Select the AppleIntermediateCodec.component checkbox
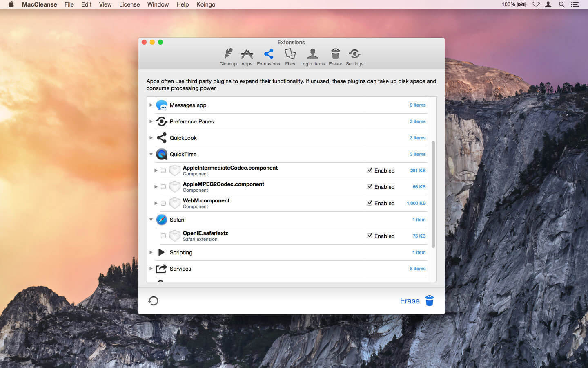The image size is (588, 368). click(163, 171)
